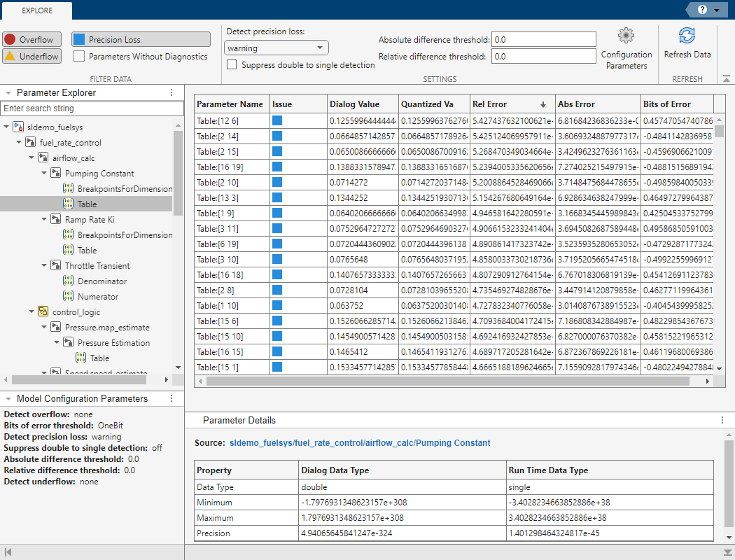Open the Pumping Constant source link
The width and height of the screenshot is (735, 560).
(x=360, y=443)
